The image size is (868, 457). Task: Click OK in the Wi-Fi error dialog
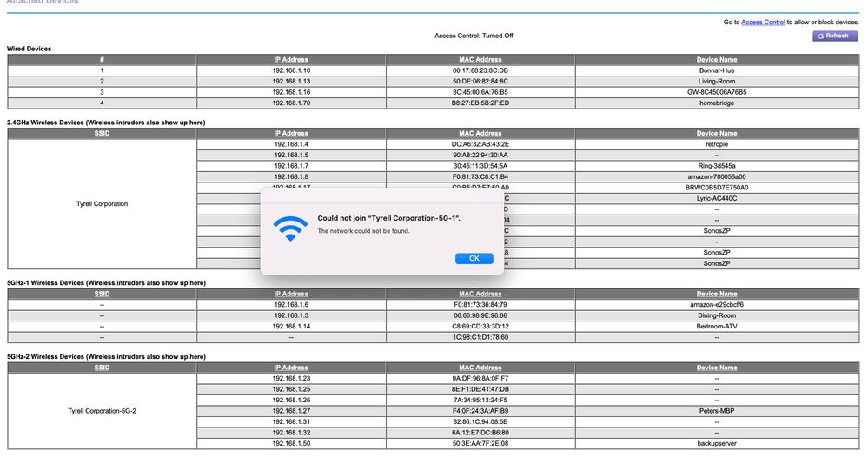(x=474, y=258)
